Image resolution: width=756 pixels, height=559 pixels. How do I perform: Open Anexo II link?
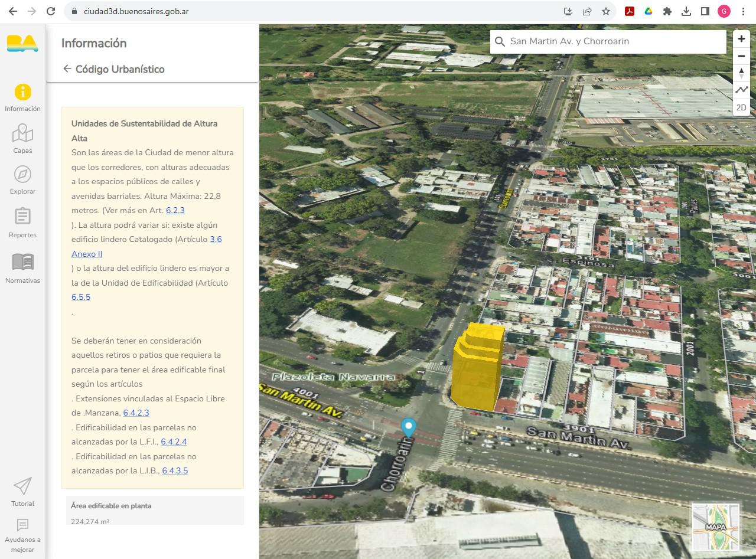(x=87, y=254)
